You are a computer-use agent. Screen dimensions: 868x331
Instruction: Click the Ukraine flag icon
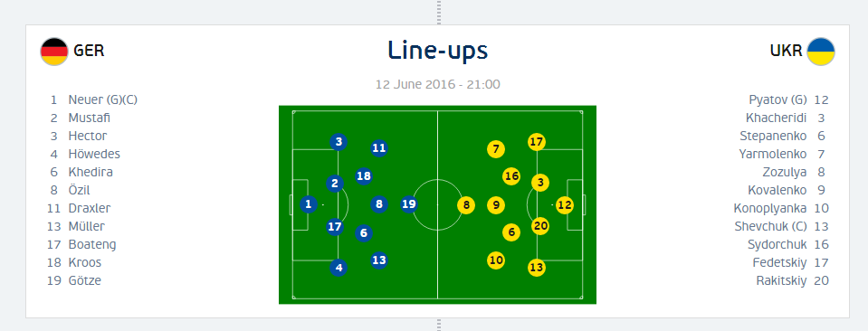pos(820,52)
